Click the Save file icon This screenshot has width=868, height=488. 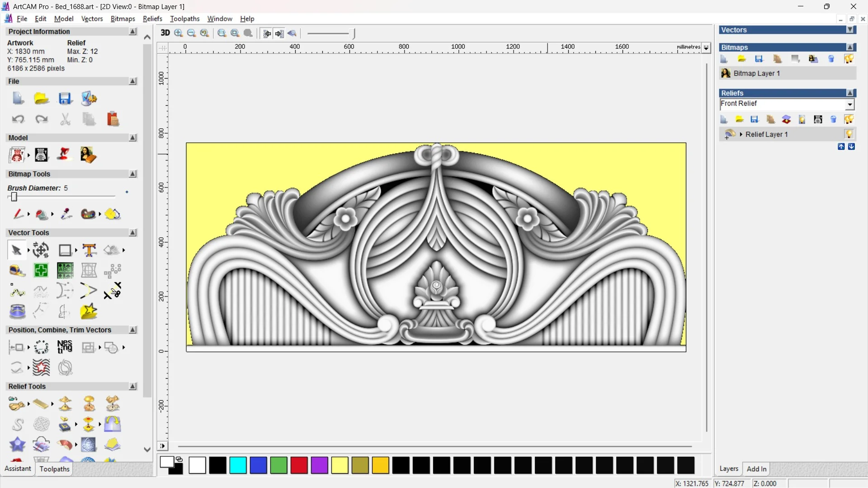tap(65, 99)
